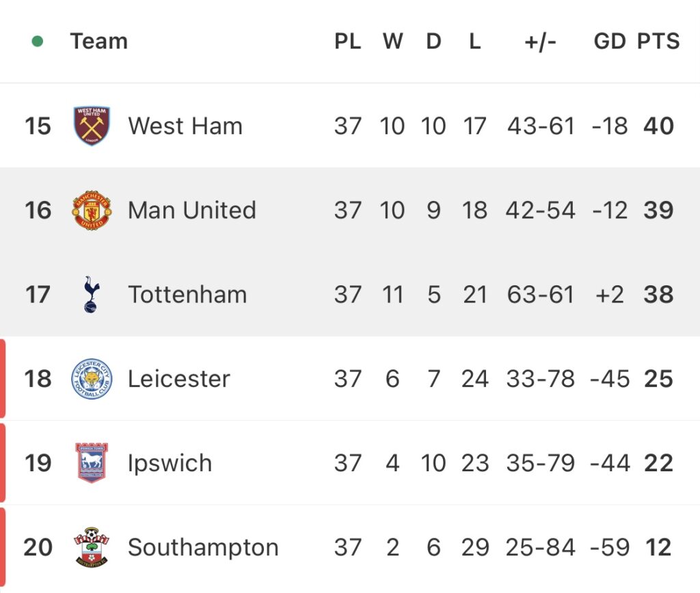Open the Southampton team name
Image resolution: width=700 pixels, height=593 pixels.
203,548
